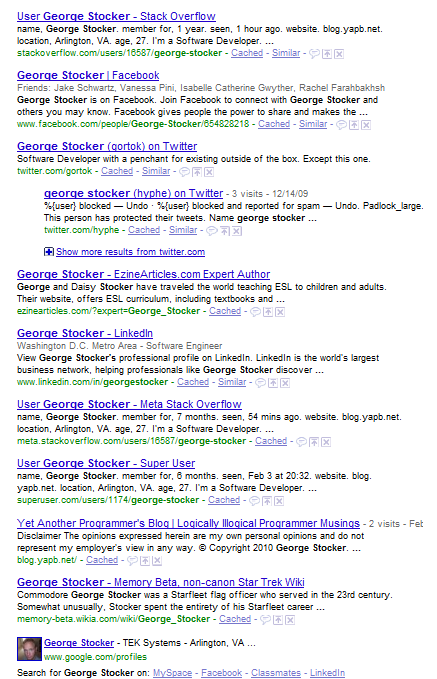
Task: View Cached copy of superuser.com result
Action: [x=224, y=500]
